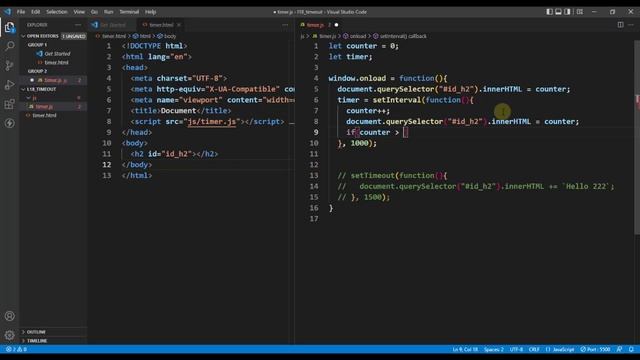Open the Run menu

tap(108, 12)
